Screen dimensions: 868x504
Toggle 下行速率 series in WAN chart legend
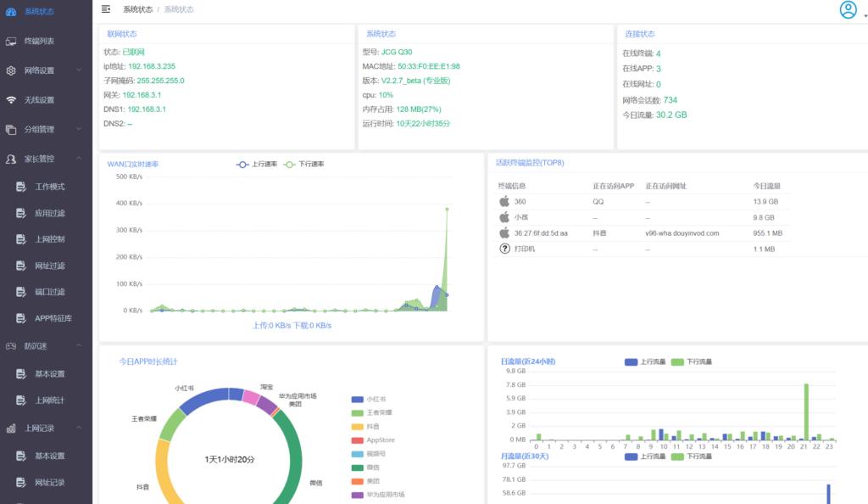click(x=303, y=164)
